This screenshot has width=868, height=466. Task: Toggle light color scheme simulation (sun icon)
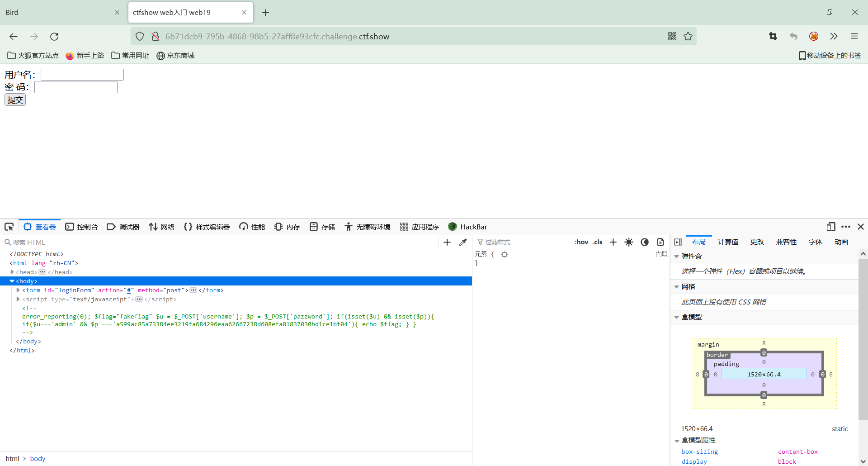point(629,242)
